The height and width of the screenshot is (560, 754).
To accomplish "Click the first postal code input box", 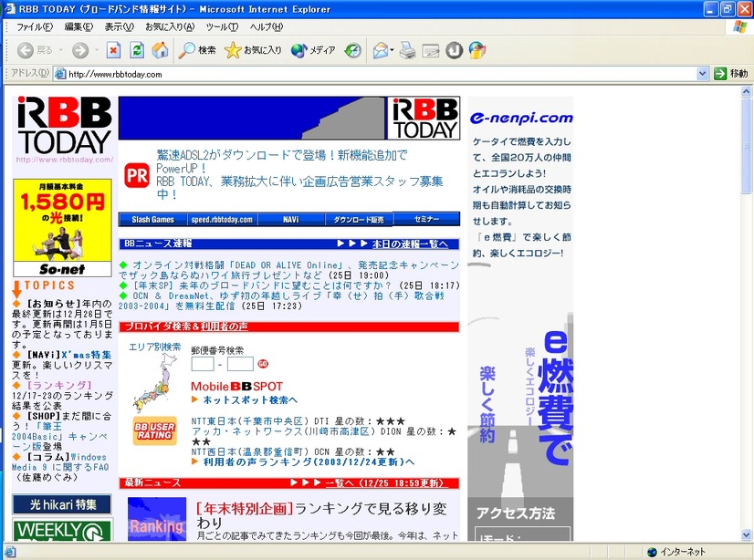I will [203, 364].
